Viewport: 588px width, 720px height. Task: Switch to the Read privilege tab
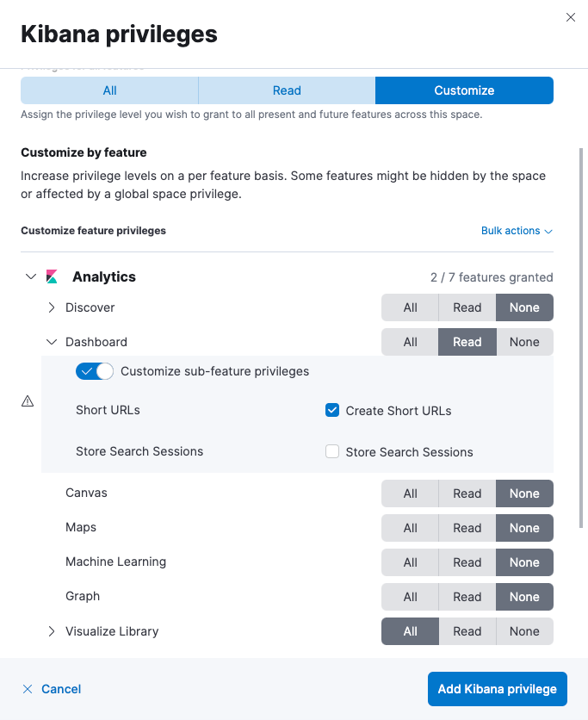point(287,90)
